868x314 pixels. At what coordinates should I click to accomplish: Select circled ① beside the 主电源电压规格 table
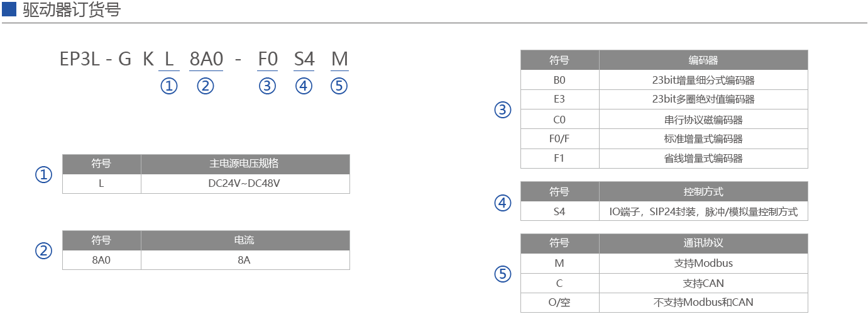click(x=43, y=174)
